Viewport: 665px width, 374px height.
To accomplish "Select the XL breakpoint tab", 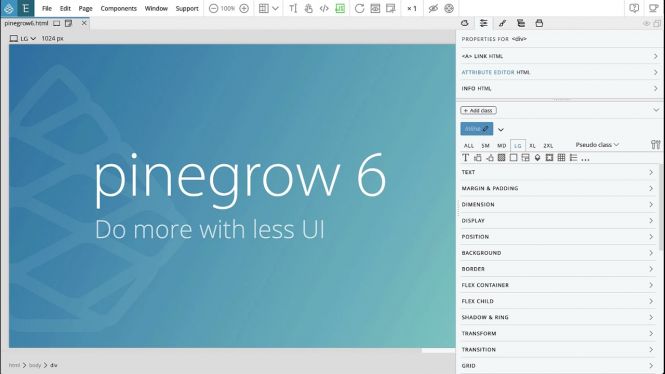I will pos(532,145).
